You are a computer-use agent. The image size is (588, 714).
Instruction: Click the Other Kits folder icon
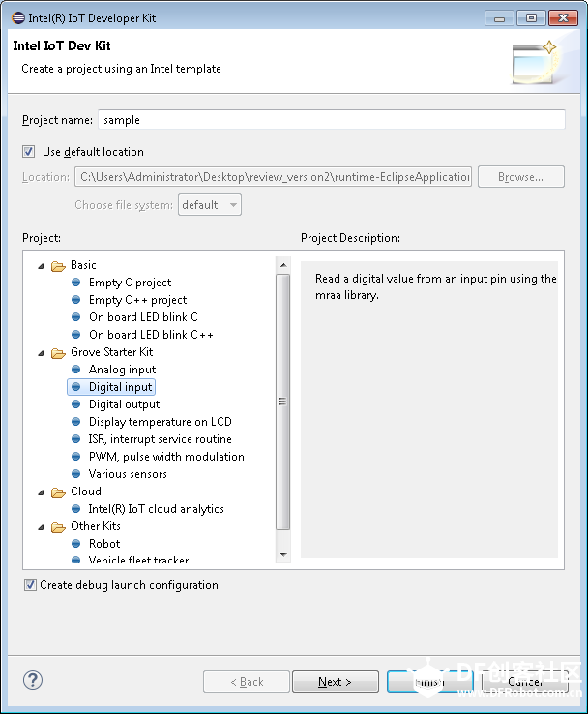(58, 527)
